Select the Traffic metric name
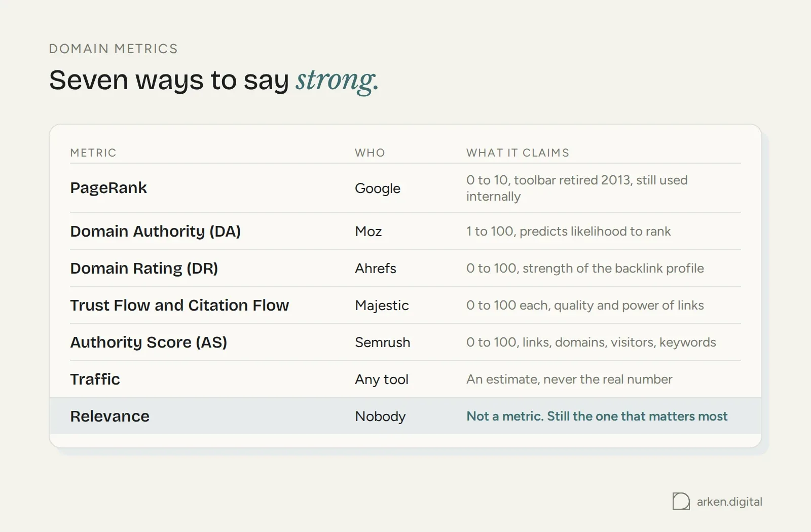 95,379
